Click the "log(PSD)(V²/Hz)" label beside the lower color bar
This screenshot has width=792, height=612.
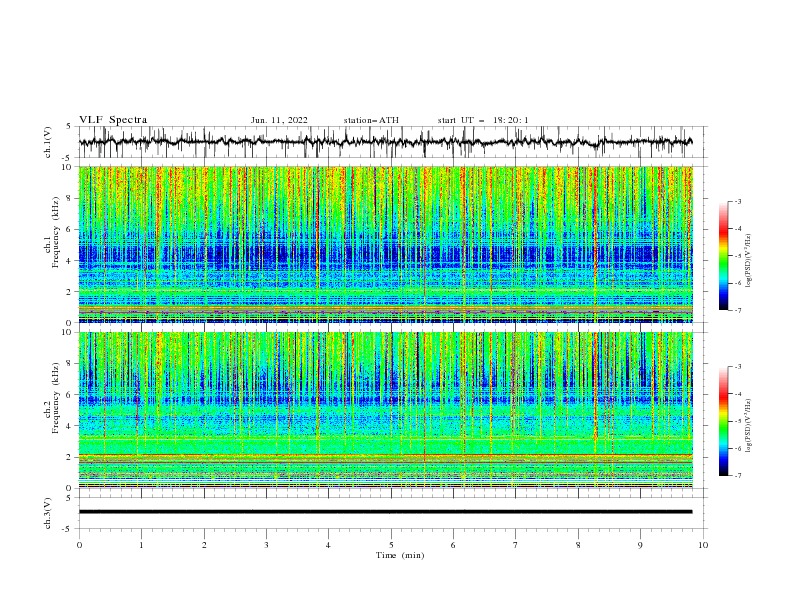pyautogui.click(x=748, y=425)
